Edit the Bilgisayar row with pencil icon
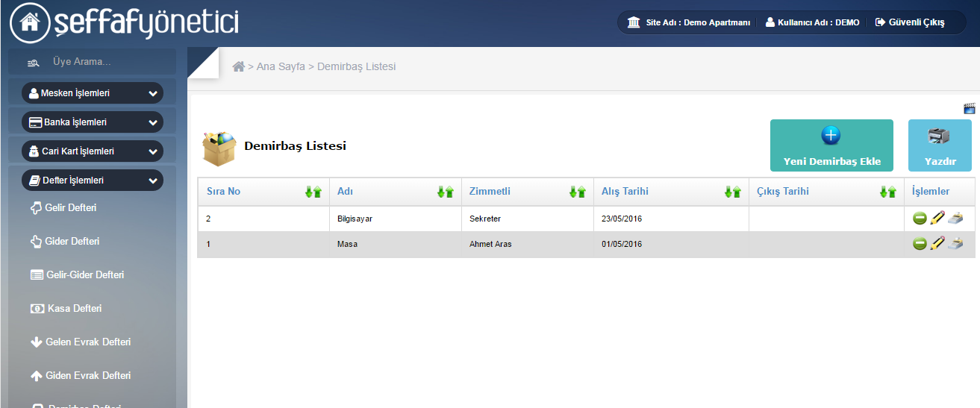980x408 pixels. [x=937, y=219]
